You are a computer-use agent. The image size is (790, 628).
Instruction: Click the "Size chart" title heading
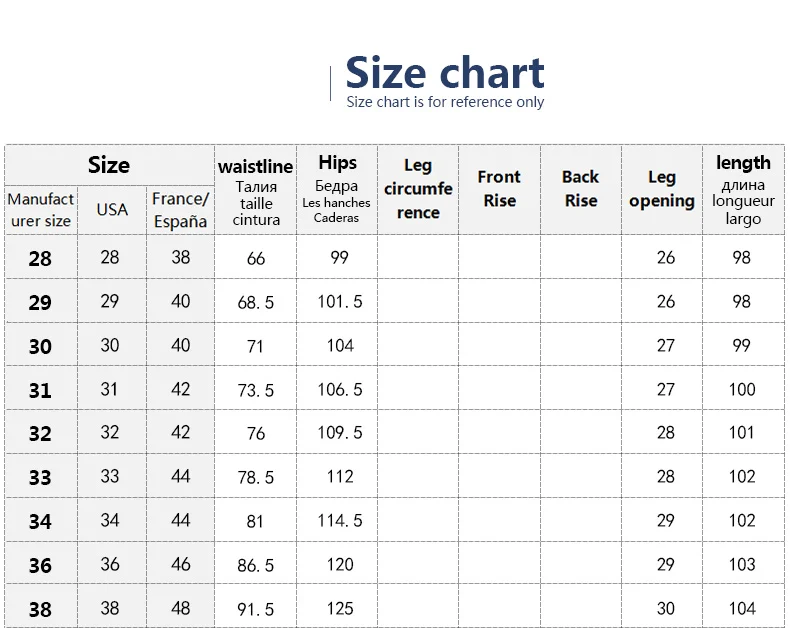click(444, 73)
